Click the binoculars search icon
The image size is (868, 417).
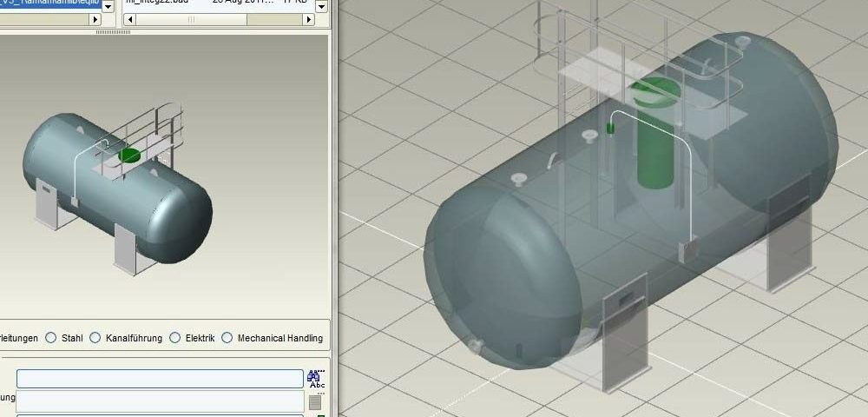click(316, 379)
